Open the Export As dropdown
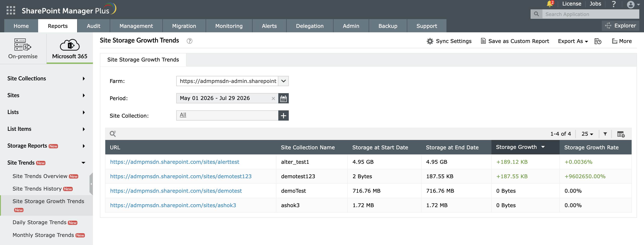Image resolution: width=644 pixels, height=245 pixels. pyautogui.click(x=573, y=41)
